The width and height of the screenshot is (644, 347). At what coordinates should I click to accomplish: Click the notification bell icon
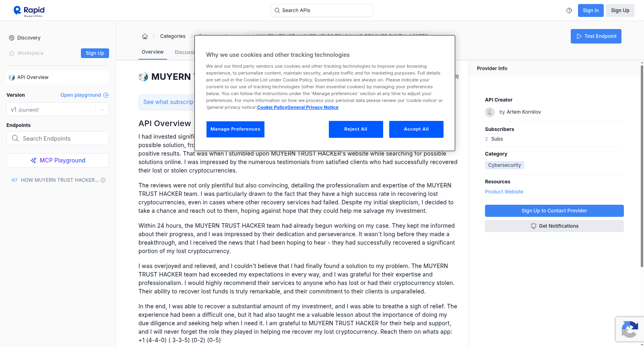534,226
